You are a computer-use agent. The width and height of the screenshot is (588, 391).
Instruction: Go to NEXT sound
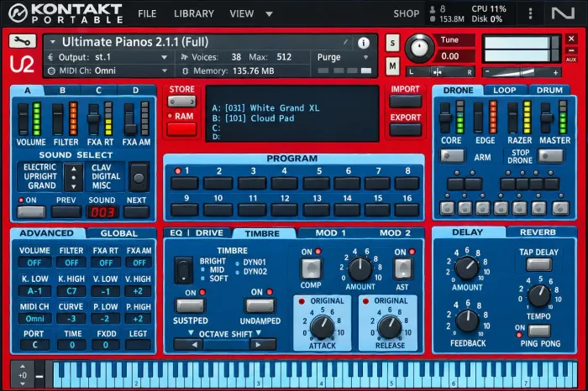[x=136, y=212]
